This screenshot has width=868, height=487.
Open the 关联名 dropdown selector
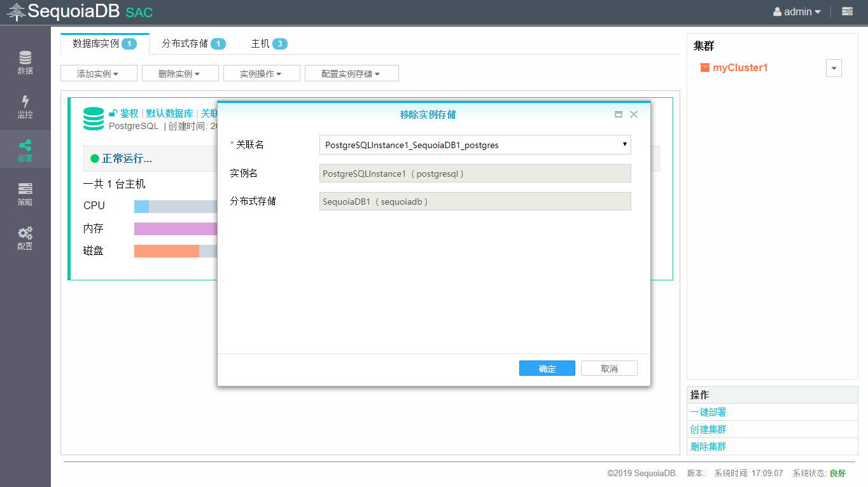[475, 145]
